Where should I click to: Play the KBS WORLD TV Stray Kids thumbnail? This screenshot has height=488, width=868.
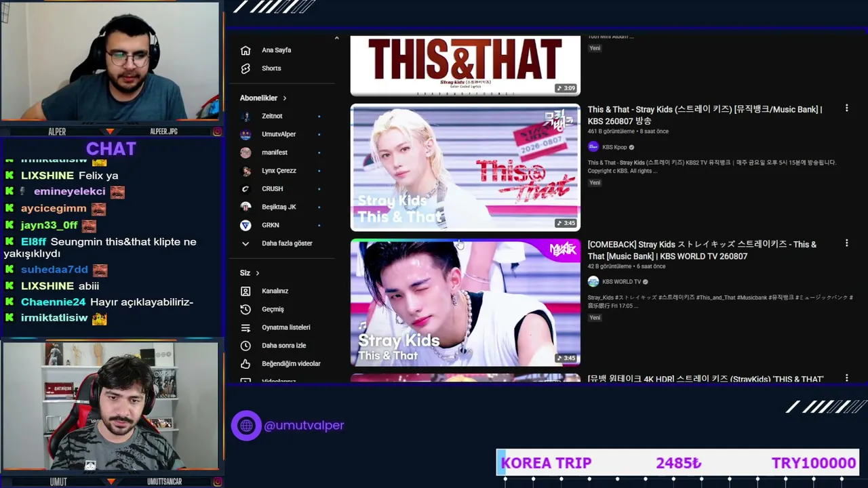coord(465,302)
